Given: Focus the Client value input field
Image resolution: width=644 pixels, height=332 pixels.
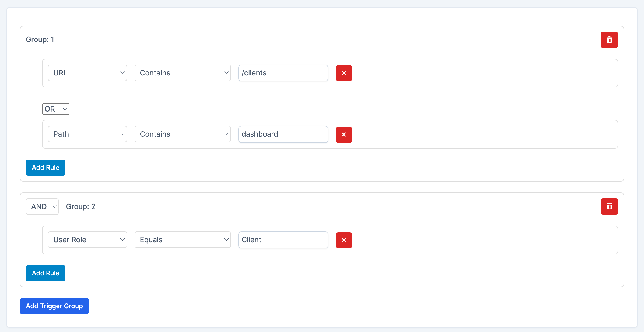Looking at the screenshot, I should (283, 240).
